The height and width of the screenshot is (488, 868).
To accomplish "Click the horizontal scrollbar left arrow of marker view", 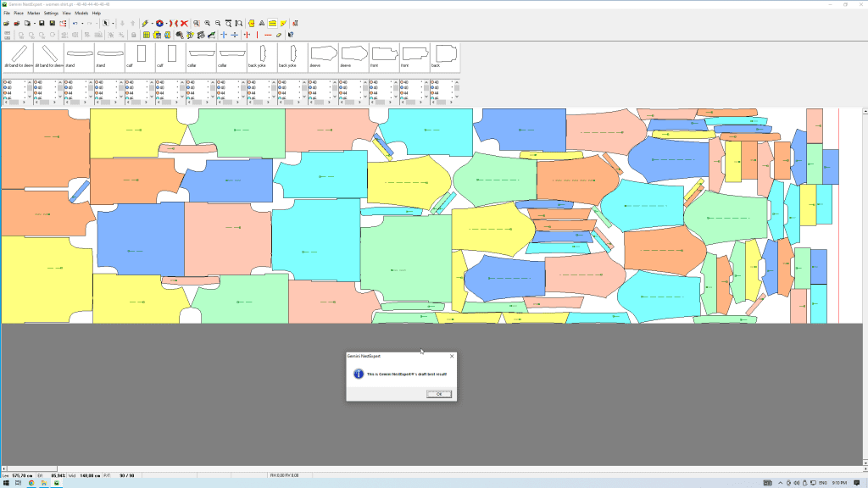I will (4, 469).
